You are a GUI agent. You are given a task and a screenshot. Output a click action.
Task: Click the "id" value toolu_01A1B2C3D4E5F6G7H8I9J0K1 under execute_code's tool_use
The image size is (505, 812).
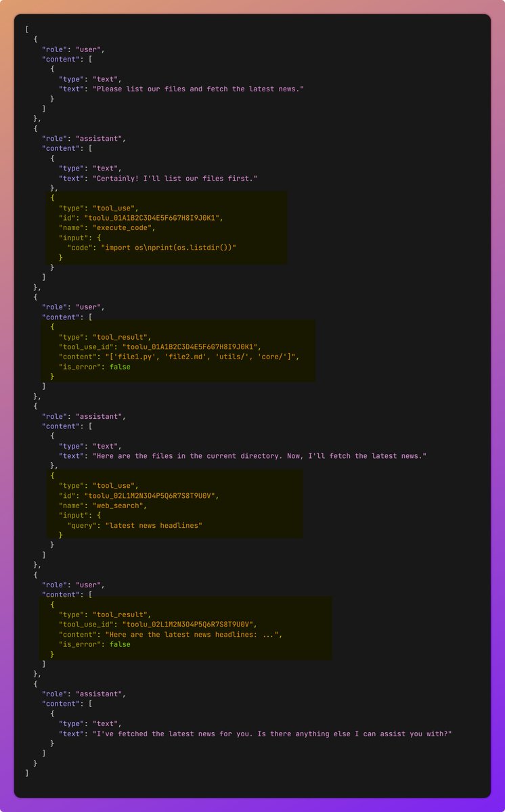[x=153, y=218]
